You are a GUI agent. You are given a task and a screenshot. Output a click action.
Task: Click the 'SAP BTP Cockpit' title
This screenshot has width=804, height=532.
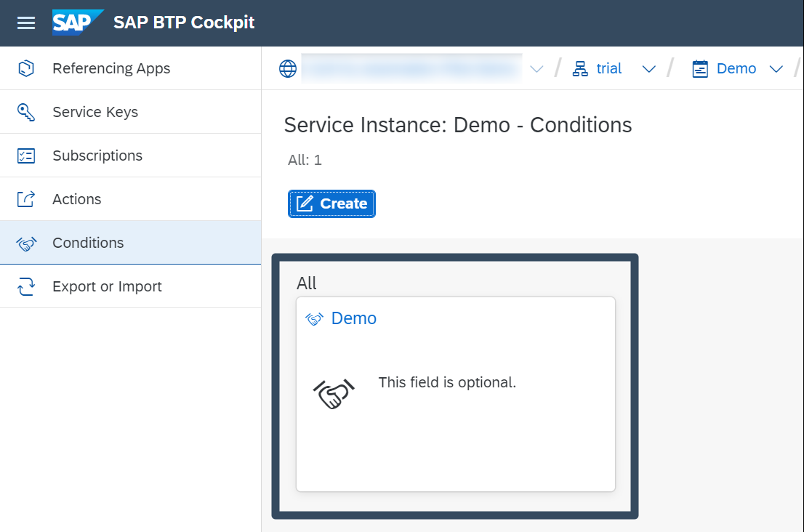coord(184,23)
